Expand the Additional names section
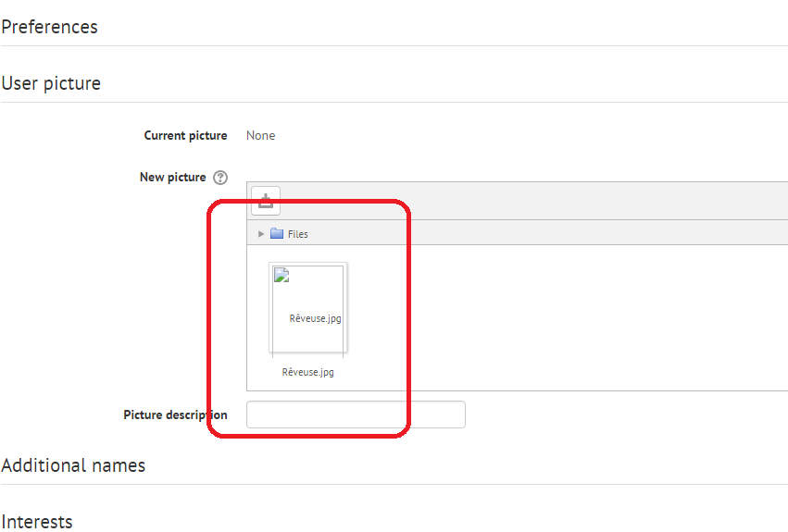 pyautogui.click(x=73, y=465)
